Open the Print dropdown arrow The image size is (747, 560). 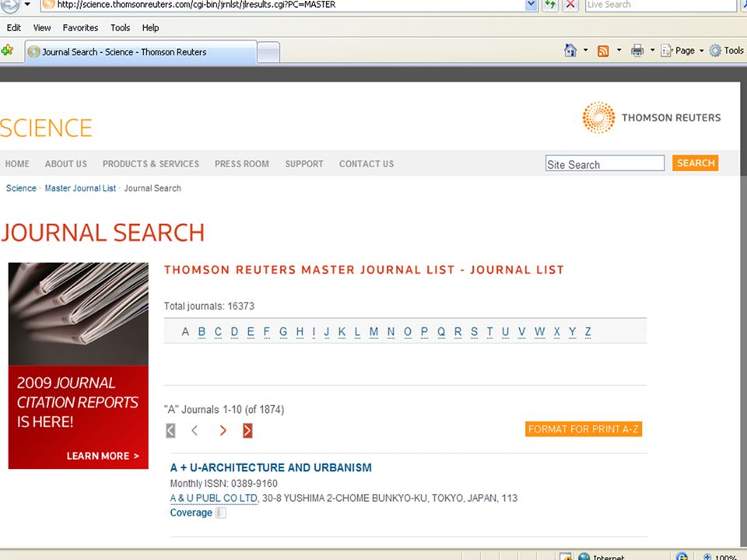[652, 51]
